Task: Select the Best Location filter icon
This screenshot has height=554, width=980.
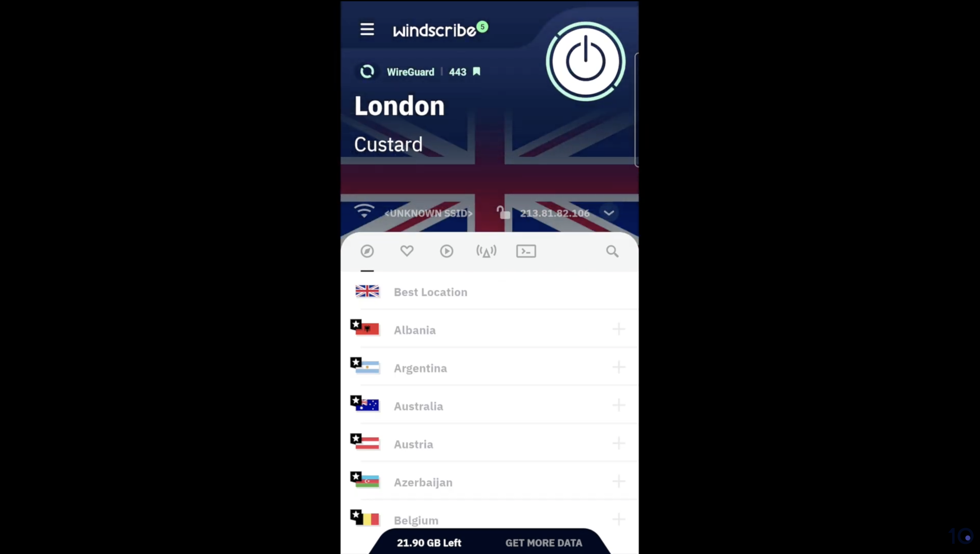Action: point(367,251)
